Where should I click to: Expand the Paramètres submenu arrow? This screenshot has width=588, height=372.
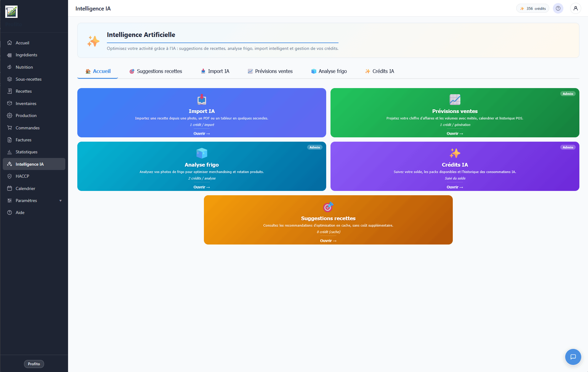(60, 200)
